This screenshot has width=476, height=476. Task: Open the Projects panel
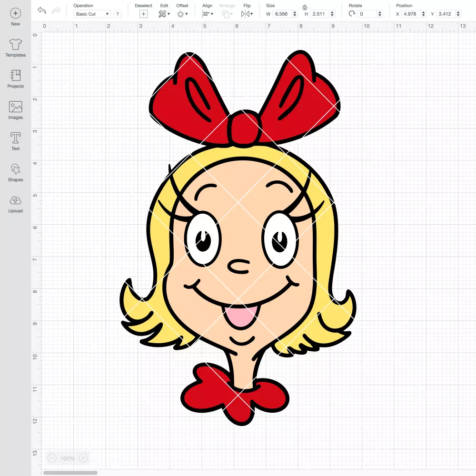16,79
